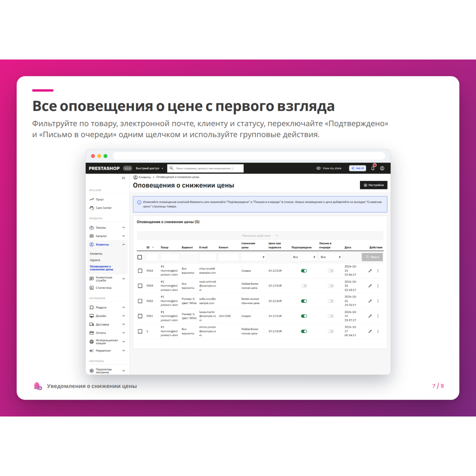This screenshot has height=476, width=476.
Task: Click the ID filter field
Action: coord(152,257)
